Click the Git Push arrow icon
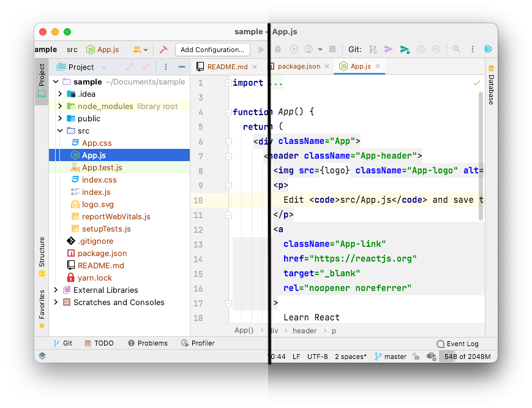 coord(405,50)
